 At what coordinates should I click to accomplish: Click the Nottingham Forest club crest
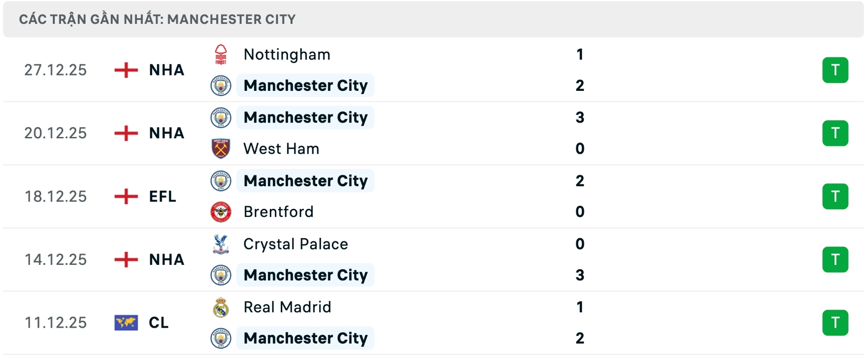click(222, 54)
